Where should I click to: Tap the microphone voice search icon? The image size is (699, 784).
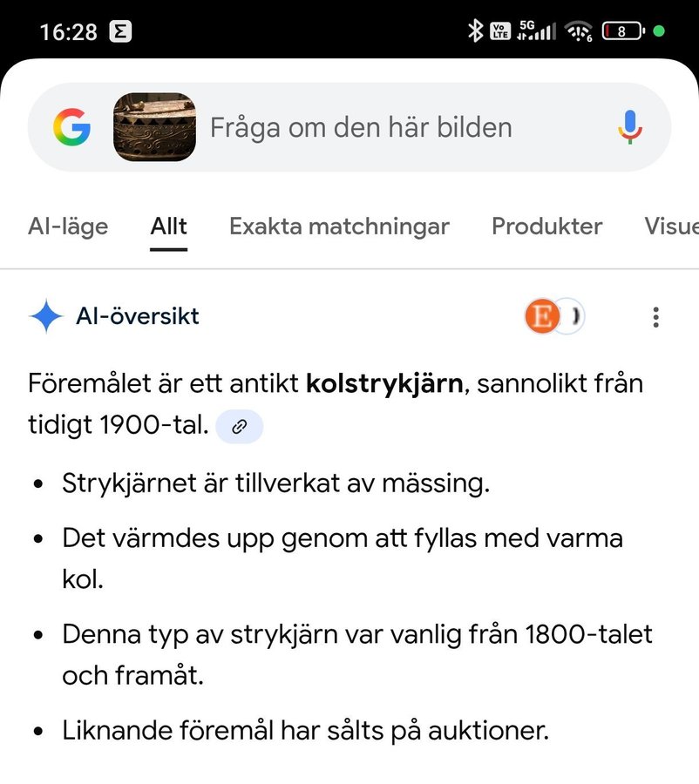click(x=630, y=128)
